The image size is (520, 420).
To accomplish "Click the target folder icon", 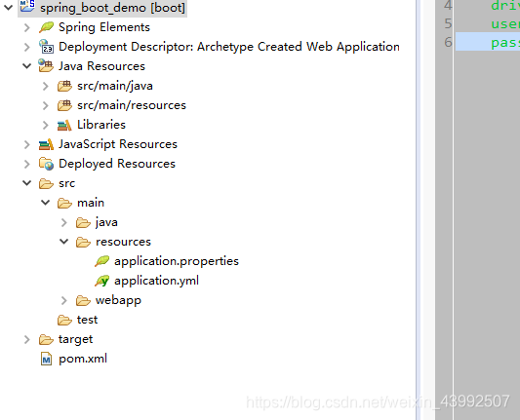I will click(x=46, y=339).
